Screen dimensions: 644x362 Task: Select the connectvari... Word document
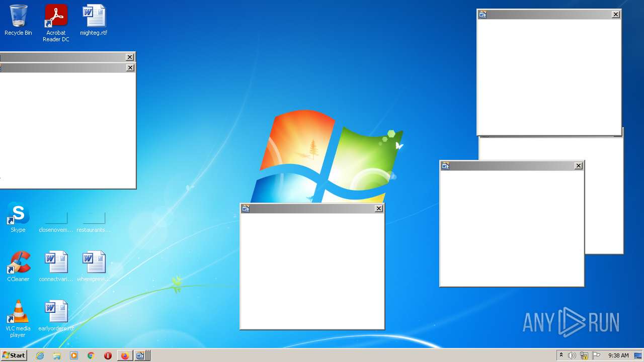pyautogui.click(x=56, y=266)
